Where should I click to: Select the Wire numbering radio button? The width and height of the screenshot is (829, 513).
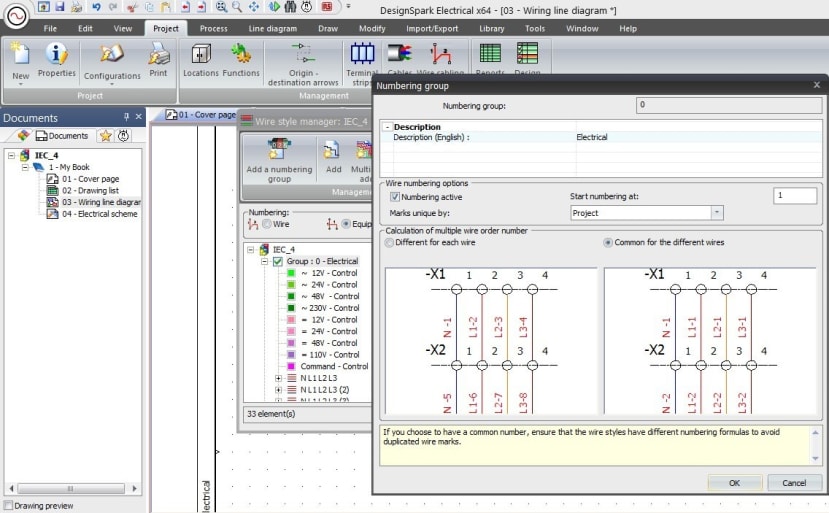click(268, 224)
